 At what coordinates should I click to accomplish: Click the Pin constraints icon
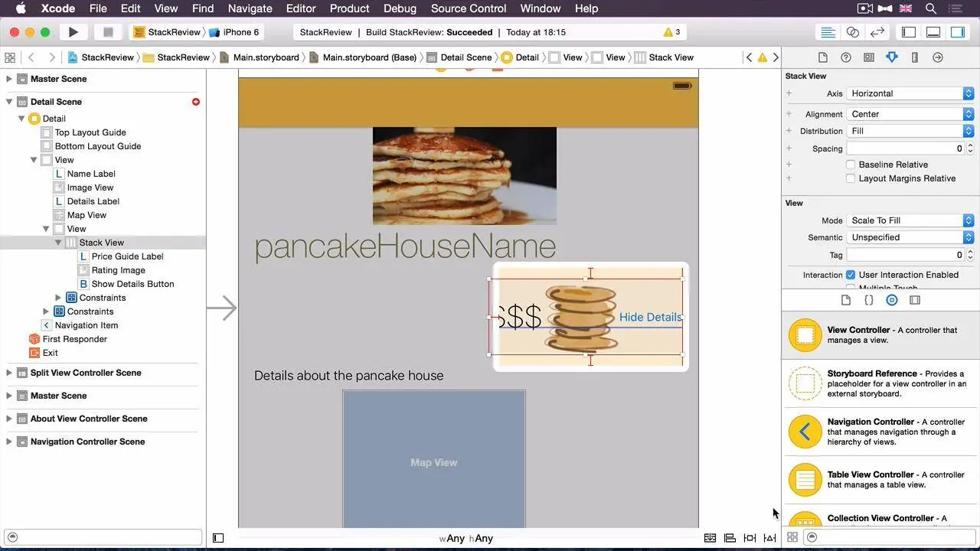749,537
